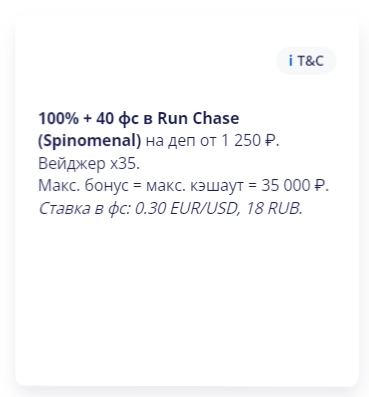This screenshot has height=397, width=369.
Task: Click the "0.30 EUR/USD" stake value
Action: pyautogui.click(x=186, y=208)
